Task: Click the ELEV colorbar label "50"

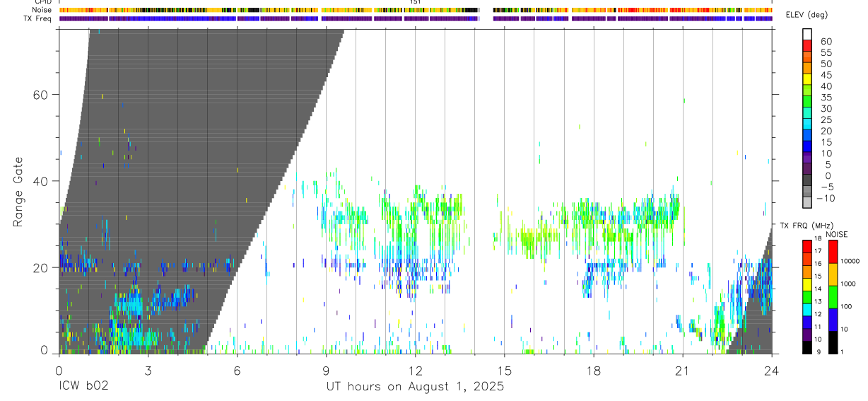Action: [826, 64]
